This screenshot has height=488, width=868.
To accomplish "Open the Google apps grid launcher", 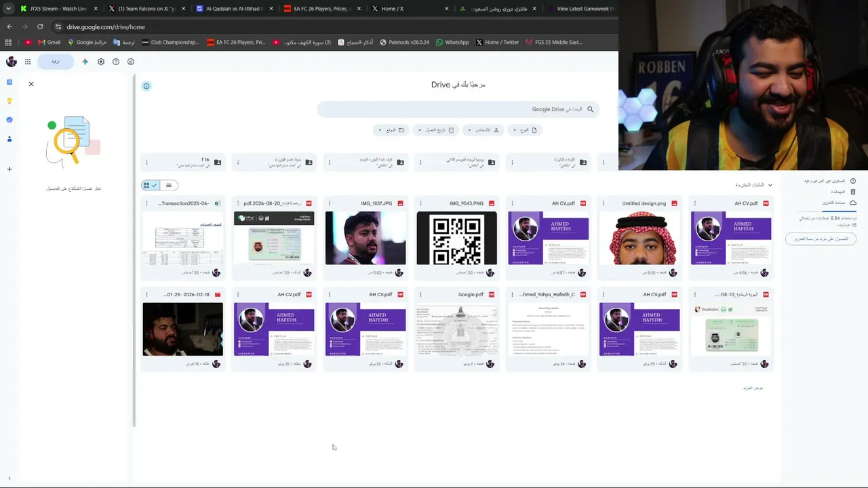I will click(x=28, y=62).
